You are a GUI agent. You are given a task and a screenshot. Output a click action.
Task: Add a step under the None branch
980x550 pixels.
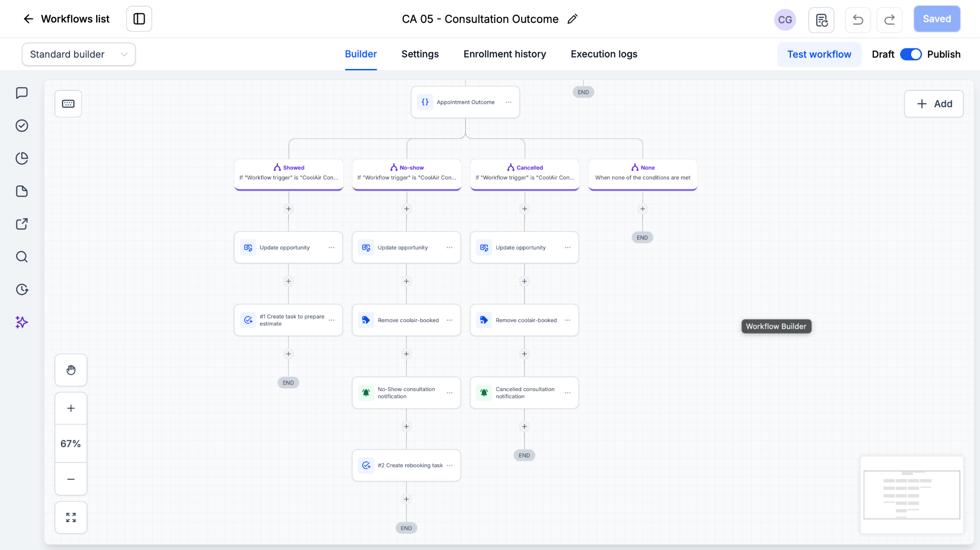pyautogui.click(x=643, y=209)
